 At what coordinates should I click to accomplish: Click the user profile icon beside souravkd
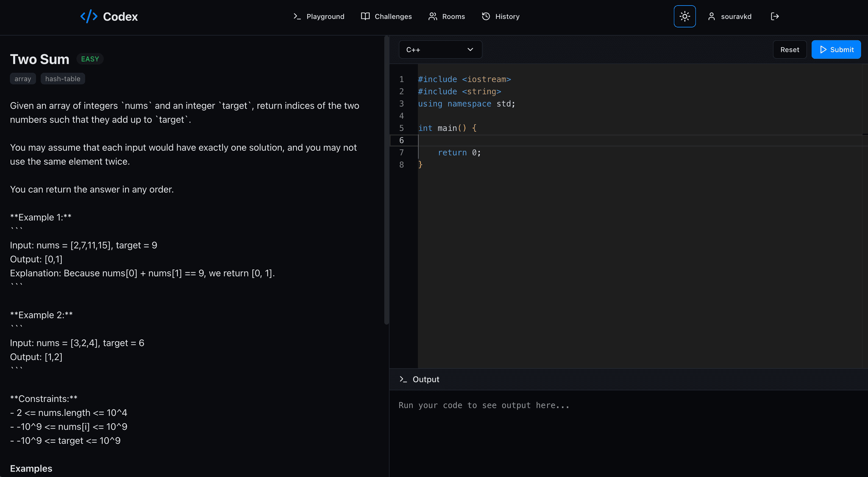click(712, 17)
